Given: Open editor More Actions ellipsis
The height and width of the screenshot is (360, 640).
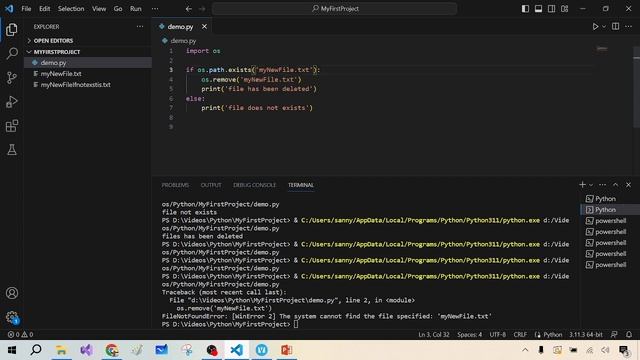Looking at the screenshot, I should point(629,27).
